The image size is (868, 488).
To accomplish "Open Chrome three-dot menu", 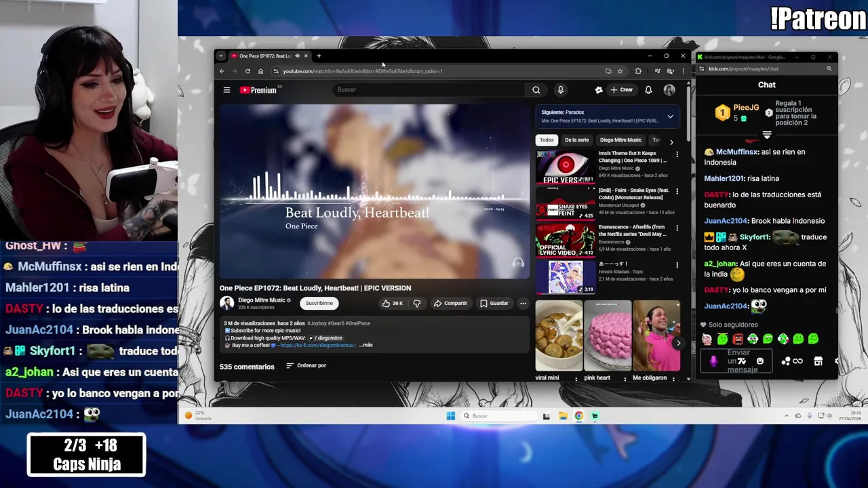I will (683, 71).
